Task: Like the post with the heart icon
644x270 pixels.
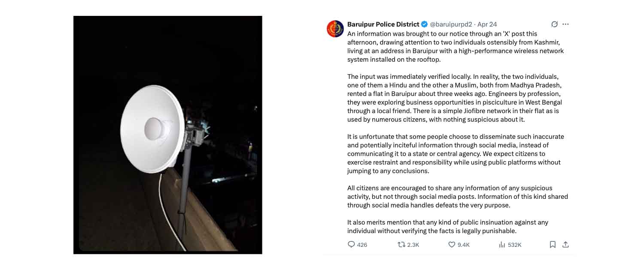Action: (x=452, y=245)
